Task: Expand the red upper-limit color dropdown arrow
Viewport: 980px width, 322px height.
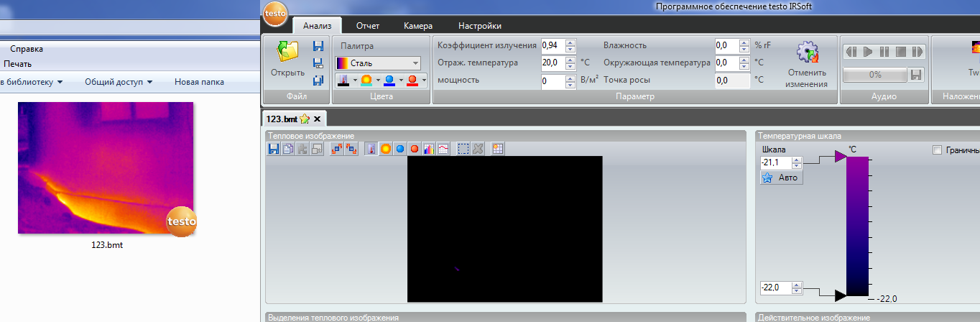Action: tap(424, 80)
